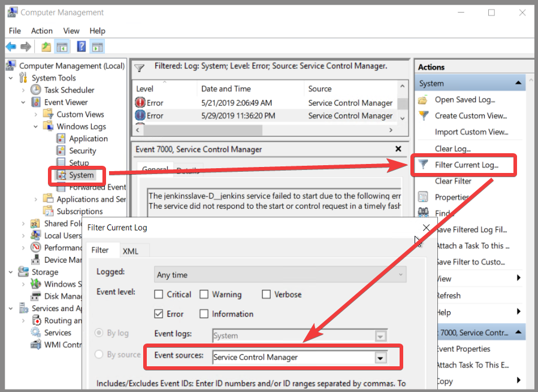Enable the Critical event level checkbox
Image resolution: width=538 pixels, height=392 pixels.
tap(159, 294)
